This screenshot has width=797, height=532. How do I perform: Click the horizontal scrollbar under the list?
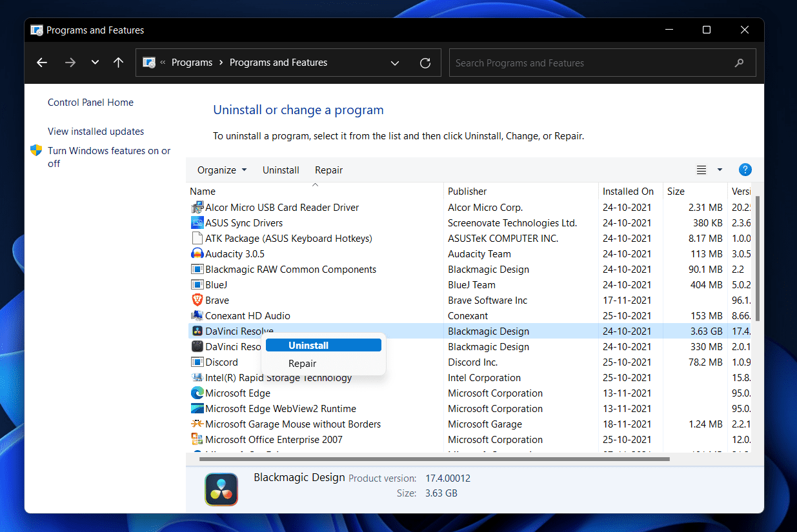coord(434,459)
